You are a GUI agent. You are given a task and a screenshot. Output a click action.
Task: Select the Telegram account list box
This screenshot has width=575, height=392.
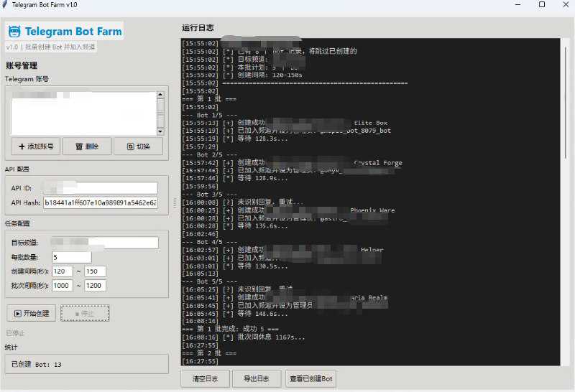click(84, 113)
